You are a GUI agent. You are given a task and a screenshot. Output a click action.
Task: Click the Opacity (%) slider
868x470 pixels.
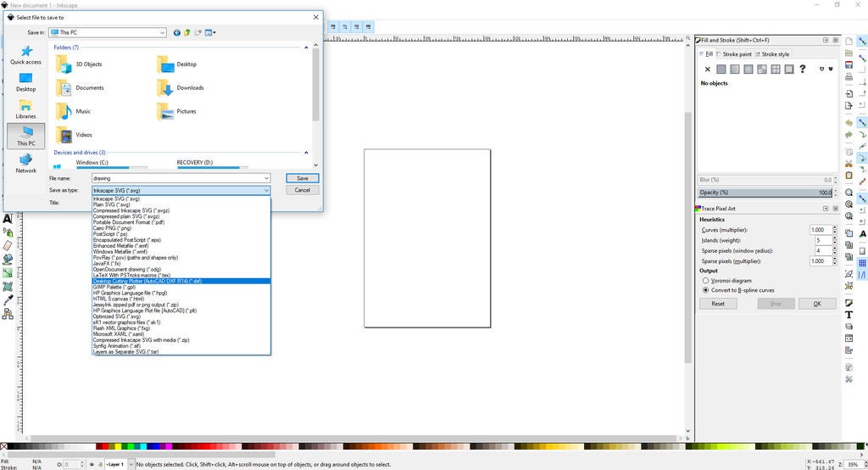(765, 193)
